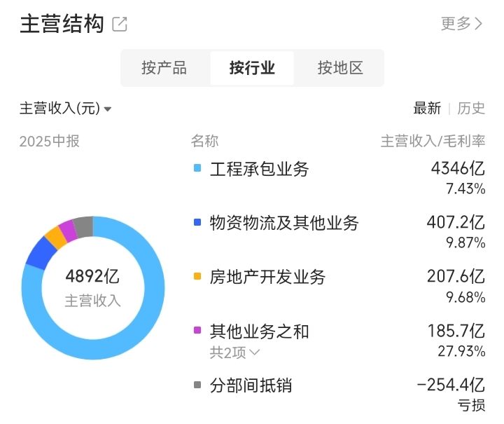Image resolution: width=504 pixels, height=424 pixels.
Task: Expand the 共2项 list
Action: [234, 353]
